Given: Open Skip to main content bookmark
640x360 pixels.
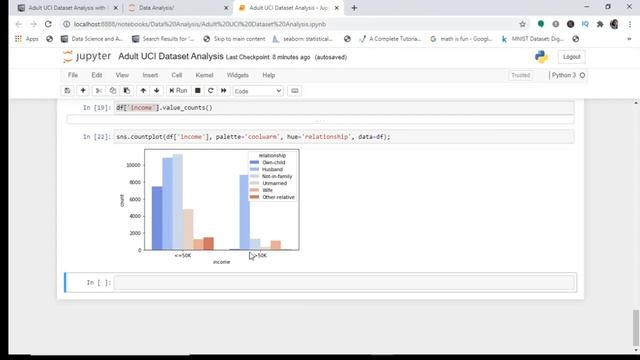Looking at the screenshot, I should [x=234, y=39].
